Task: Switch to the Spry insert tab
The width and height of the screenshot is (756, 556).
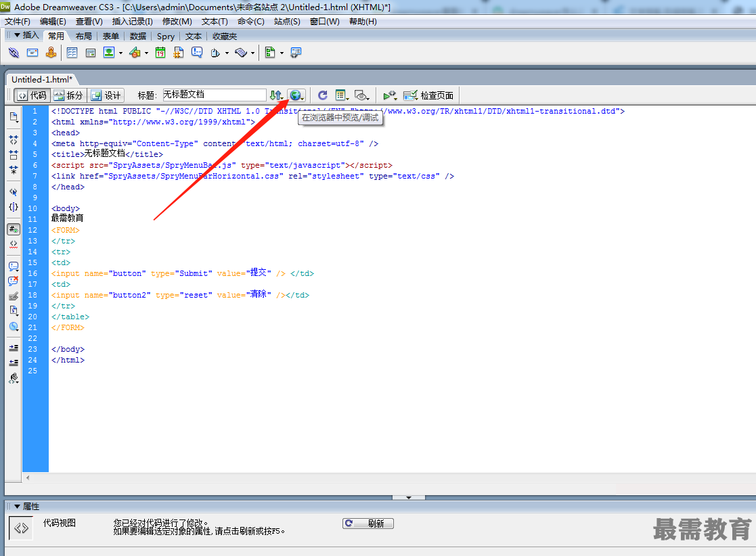Action: click(x=166, y=36)
